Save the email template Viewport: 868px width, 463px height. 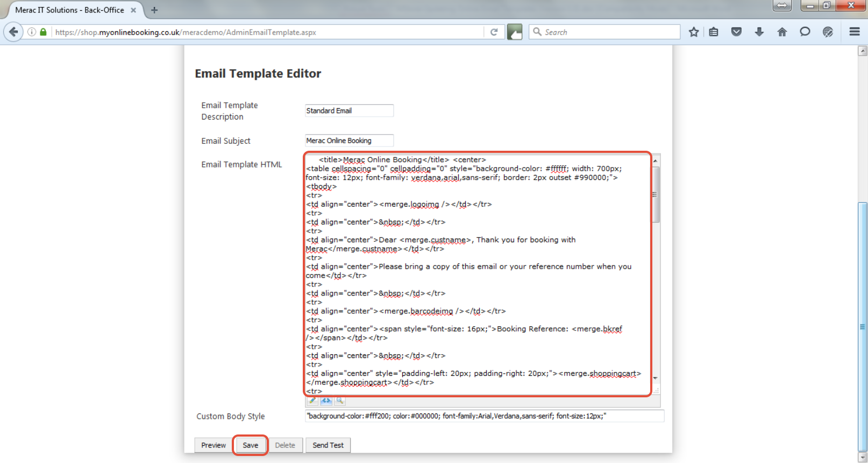(x=250, y=445)
